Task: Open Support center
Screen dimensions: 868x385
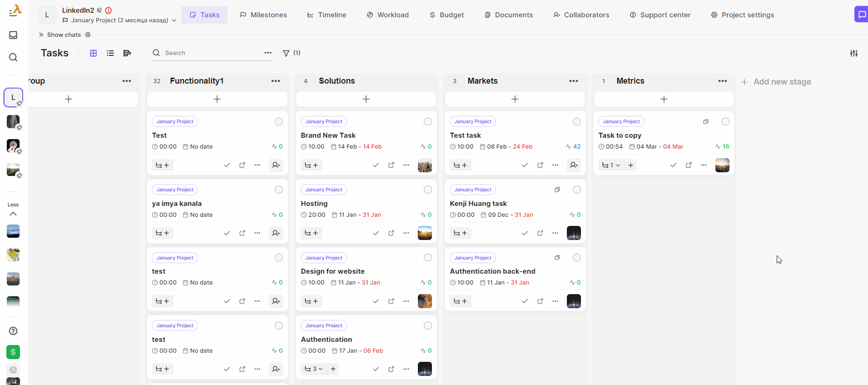Action: 660,15
